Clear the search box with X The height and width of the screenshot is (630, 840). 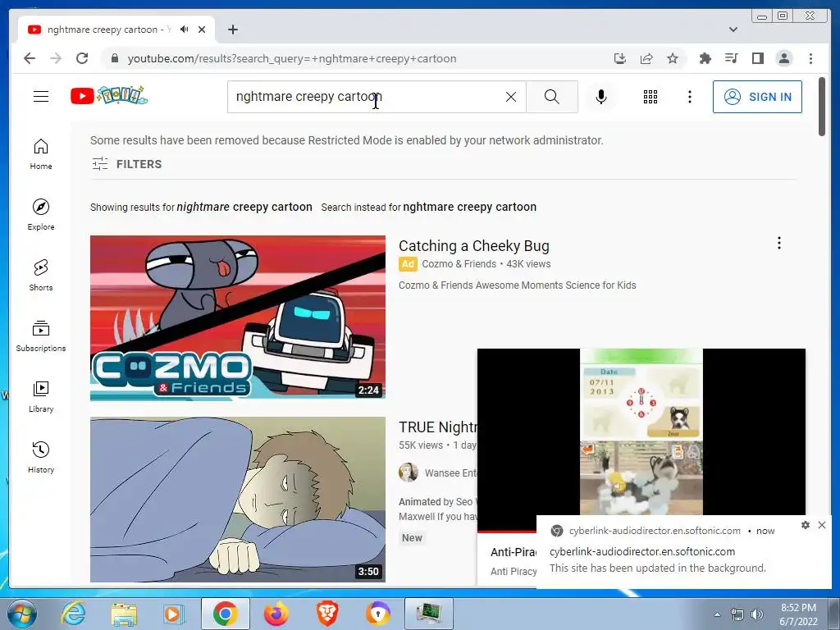point(511,97)
